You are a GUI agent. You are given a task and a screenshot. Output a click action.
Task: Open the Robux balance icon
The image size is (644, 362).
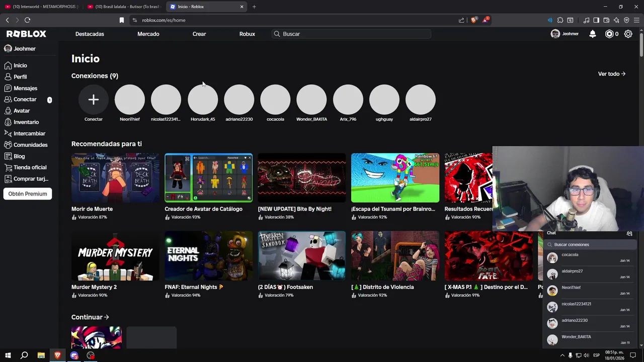point(609,34)
